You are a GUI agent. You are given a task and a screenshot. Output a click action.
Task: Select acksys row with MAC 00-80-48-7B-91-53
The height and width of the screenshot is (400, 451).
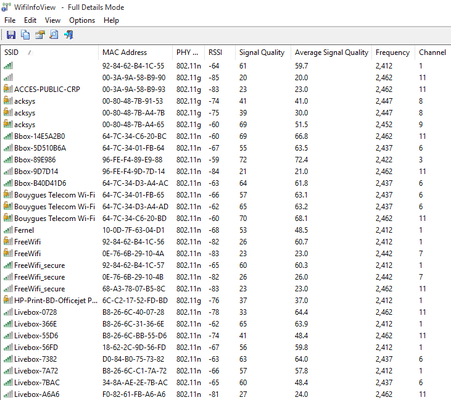point(225,101)
